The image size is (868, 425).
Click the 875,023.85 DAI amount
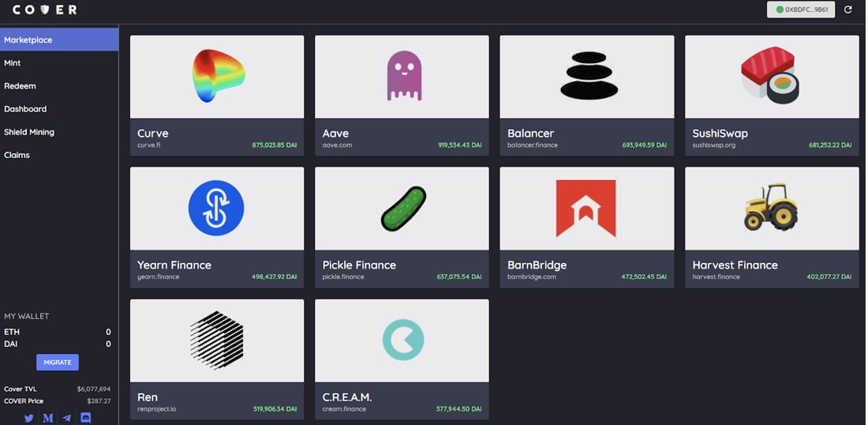coord(275,145)
